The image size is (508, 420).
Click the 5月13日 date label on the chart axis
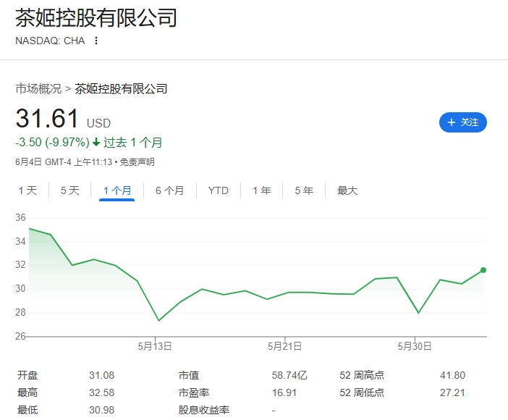click(155, 346)
